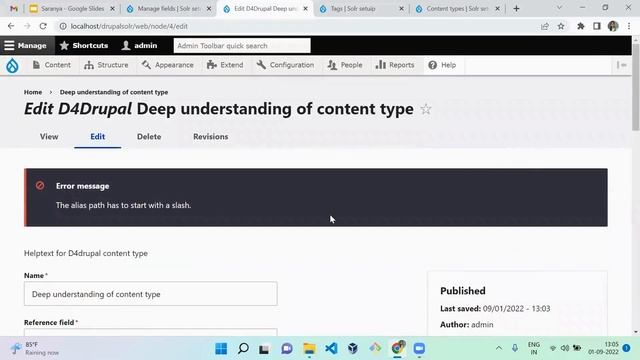
Task: Switch to the Saranya Google Slides tab
Action: pyautogui.click(x=72, y=9)
